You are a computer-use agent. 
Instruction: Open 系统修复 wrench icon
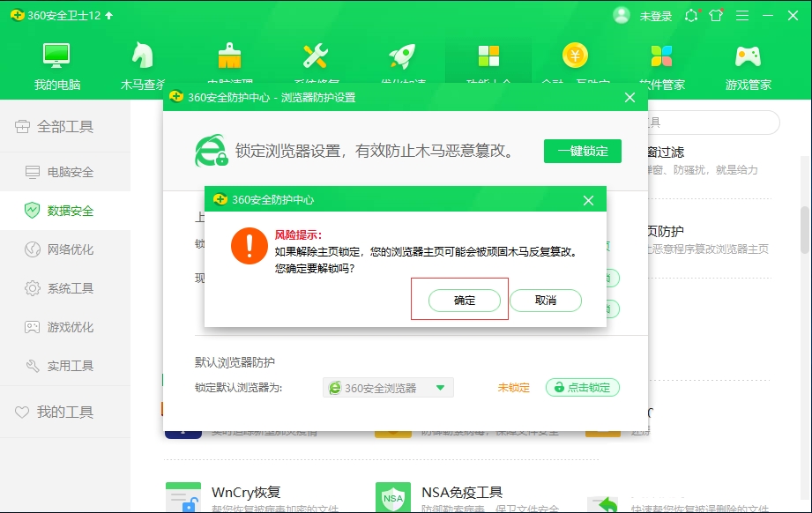316,56
